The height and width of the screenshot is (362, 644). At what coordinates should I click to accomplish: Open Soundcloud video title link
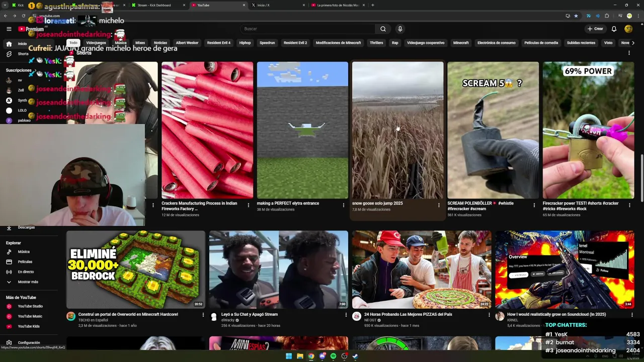click(556, 314)
